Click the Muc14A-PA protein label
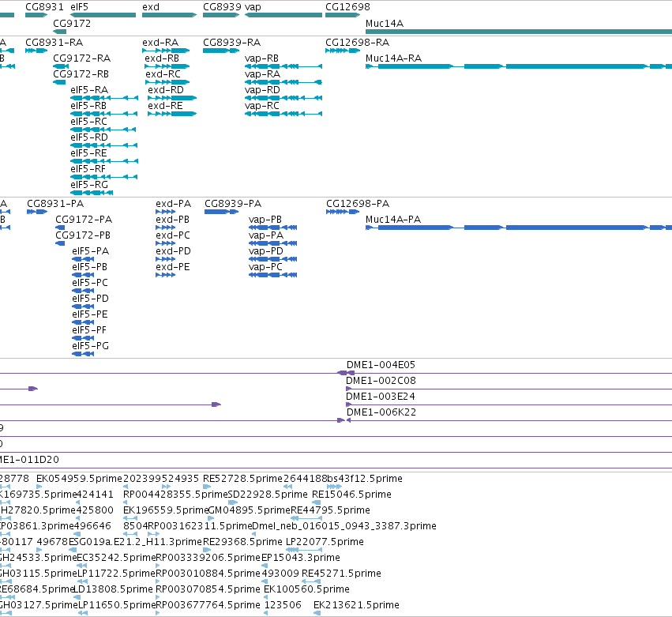The image size is (672, 617). tap(393, 219)
